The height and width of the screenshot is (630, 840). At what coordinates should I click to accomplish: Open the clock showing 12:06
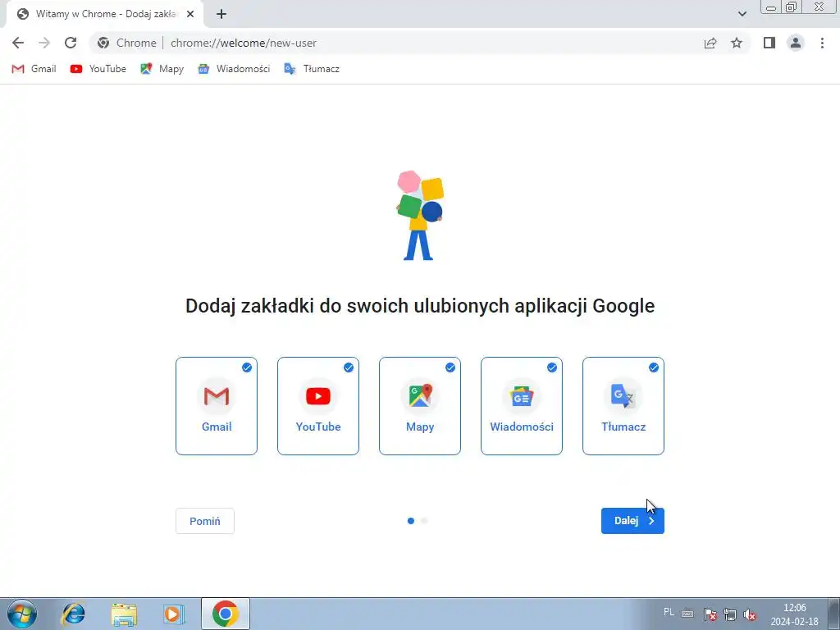(x=794, y=614)
